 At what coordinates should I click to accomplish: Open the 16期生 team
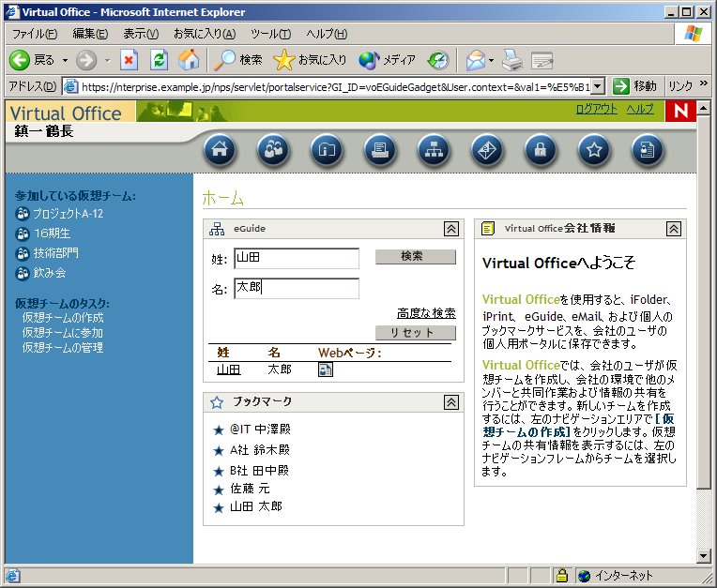[52, 234]
